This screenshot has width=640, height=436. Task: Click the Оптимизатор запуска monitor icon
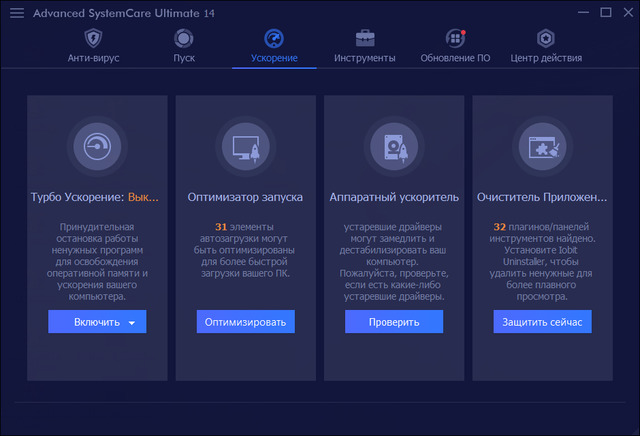point(245,145)
